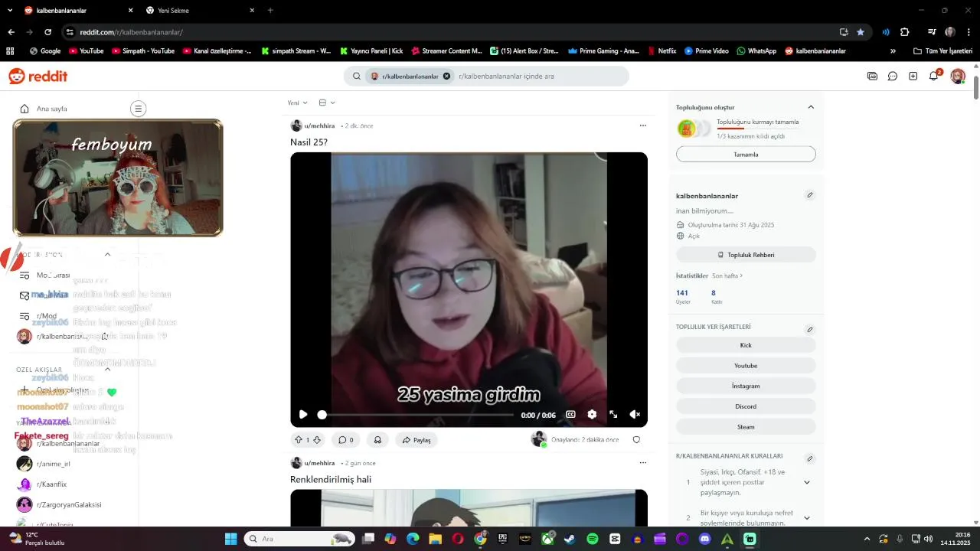Viewport: 980px width, 551px height.
Task: Open Steam from the taskbar
Action: tap(570, 539)
